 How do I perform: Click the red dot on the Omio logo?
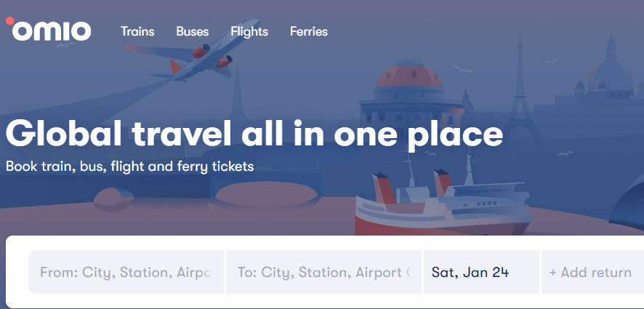(9, 20)
